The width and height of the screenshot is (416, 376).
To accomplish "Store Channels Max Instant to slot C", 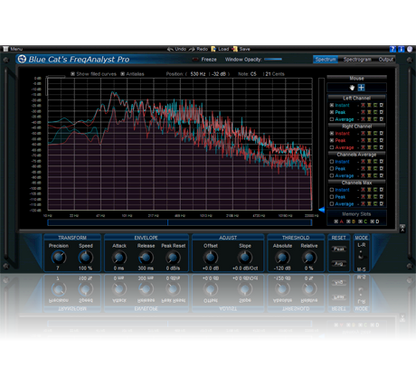I will point(375,190).
